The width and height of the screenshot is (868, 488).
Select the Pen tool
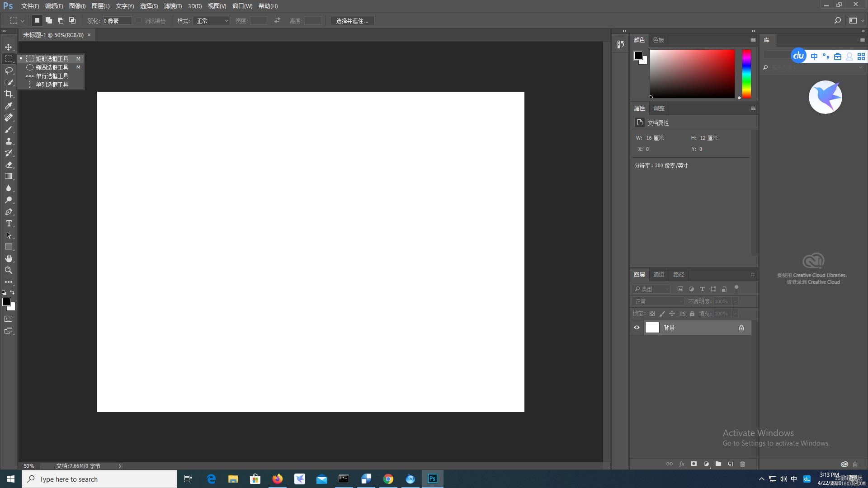(9, 211)
